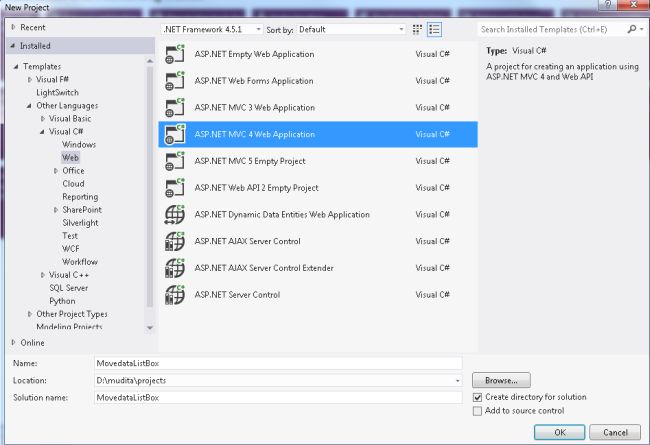650x445 pixels.
Task: Click the ASP.NET Empty Web Application template icon
Action: (175, 54)
